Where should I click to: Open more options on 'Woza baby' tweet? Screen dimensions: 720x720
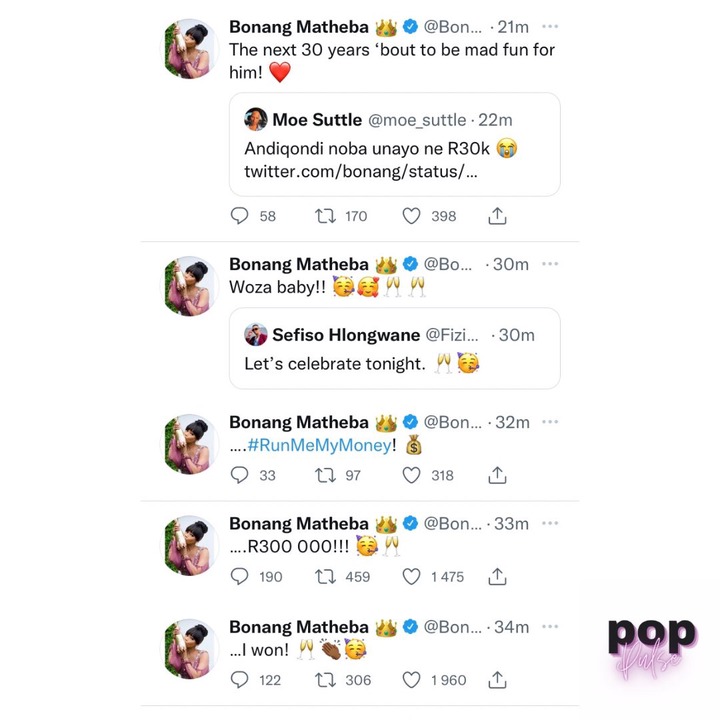coord(550,264)
